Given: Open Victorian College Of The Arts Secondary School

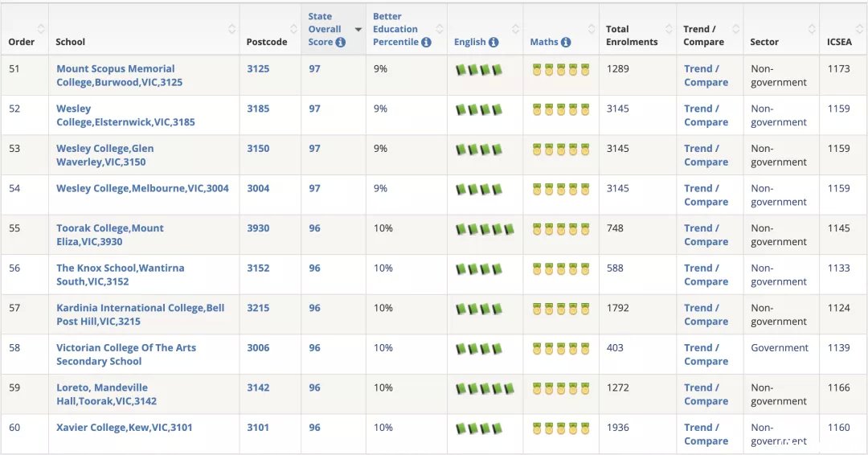Looking at the screenshot, I should point(126,355).
